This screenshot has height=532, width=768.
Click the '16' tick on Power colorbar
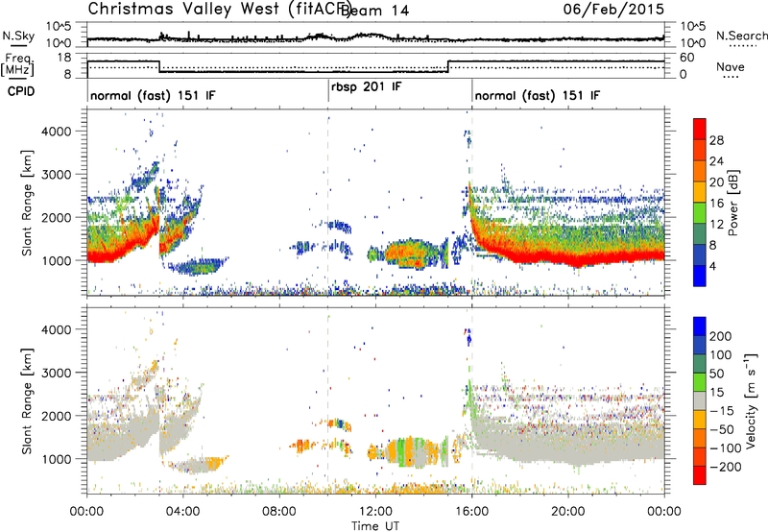point(716,204)
